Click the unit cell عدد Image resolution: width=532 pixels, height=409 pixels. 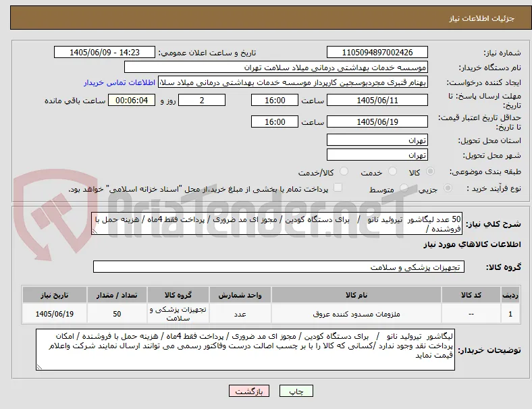pyautogui.click(x=240, y=314)
